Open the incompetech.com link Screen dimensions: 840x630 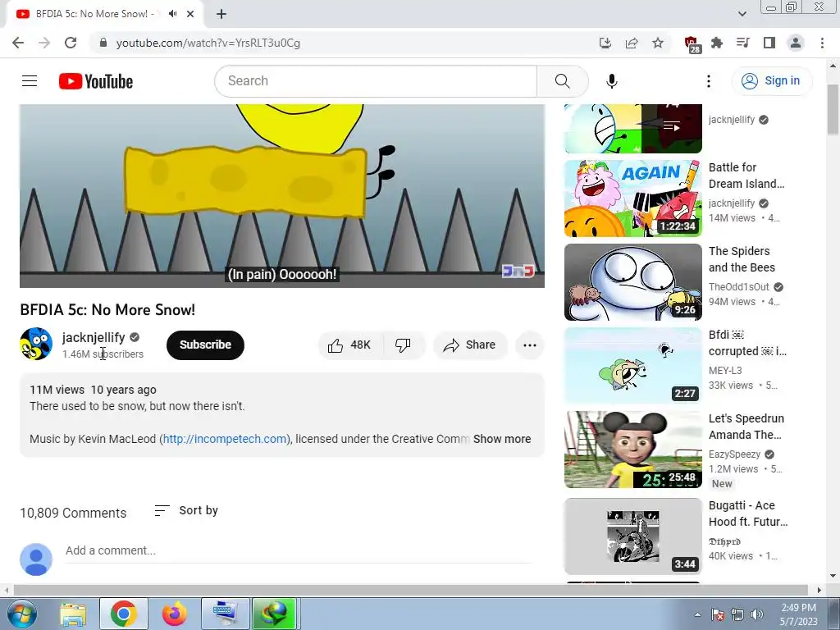(x=225, y=439)
